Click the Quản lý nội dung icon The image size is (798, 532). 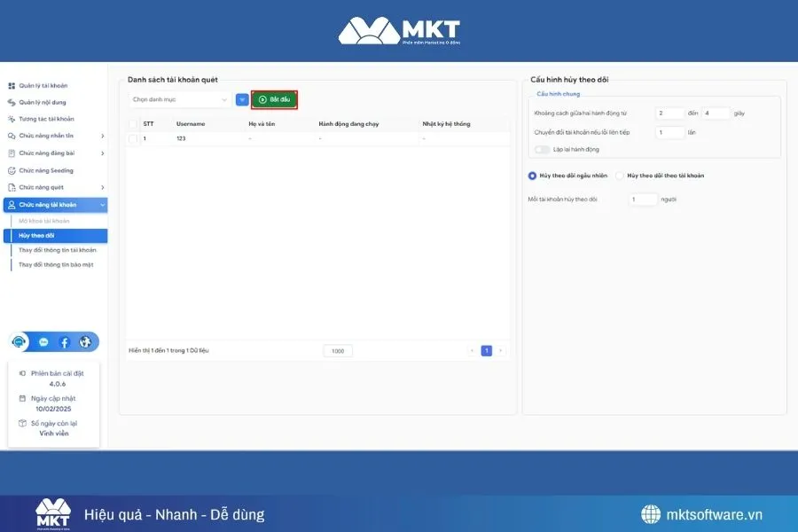coord(12,103)
